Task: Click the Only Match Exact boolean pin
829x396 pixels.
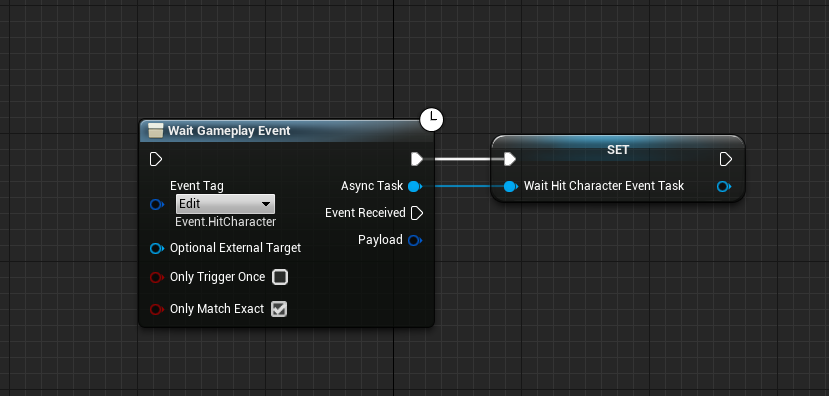Action: coord(156,309)
